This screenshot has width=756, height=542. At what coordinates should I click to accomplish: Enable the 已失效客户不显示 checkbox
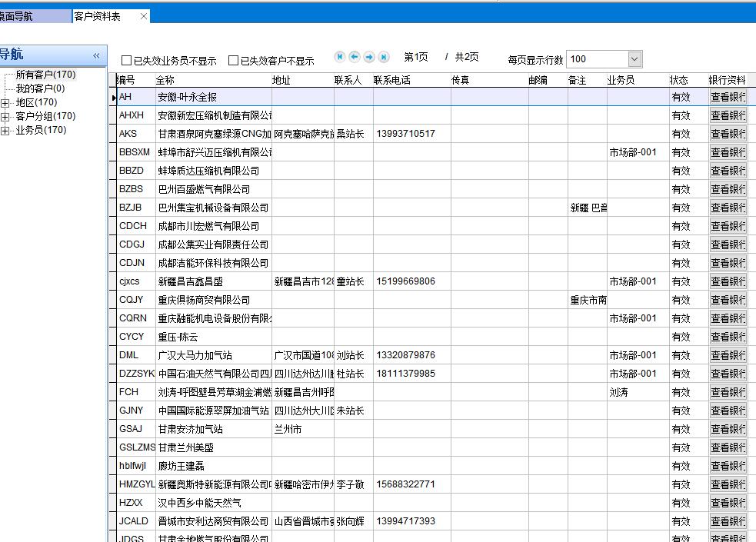point(234,61)
